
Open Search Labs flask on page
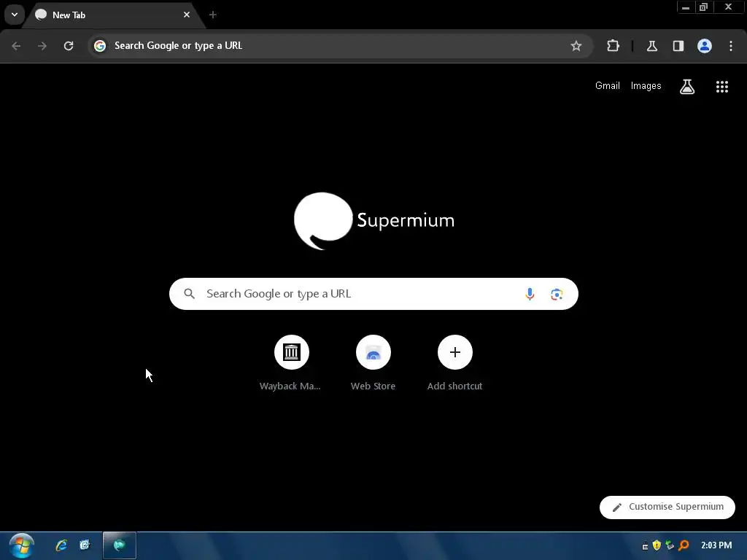click(687, 87)
